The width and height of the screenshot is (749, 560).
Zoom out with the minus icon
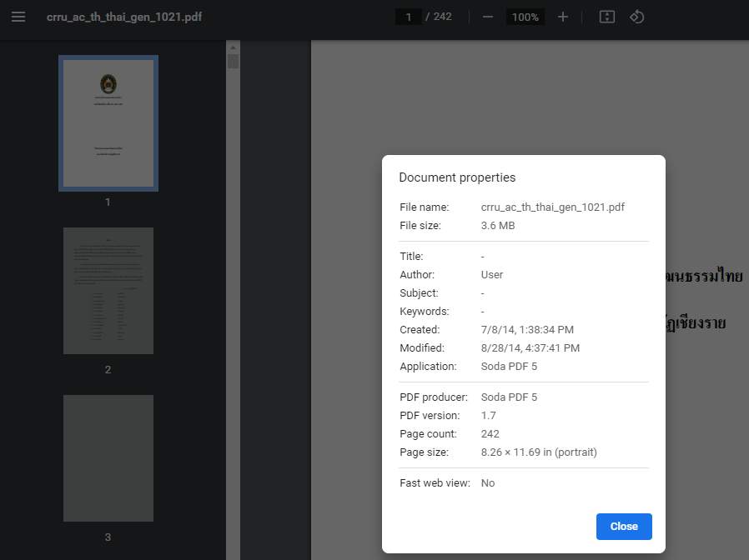tap(488, 17)
